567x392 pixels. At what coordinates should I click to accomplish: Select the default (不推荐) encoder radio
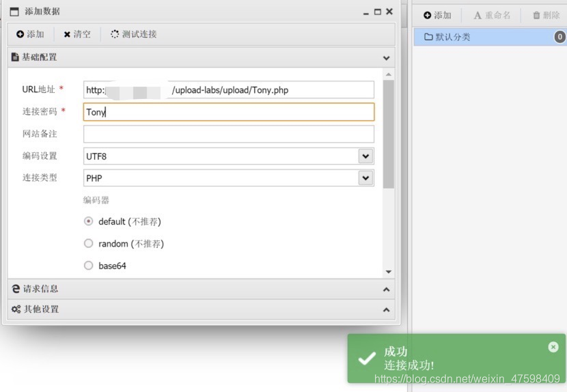[x=88, y=221]
